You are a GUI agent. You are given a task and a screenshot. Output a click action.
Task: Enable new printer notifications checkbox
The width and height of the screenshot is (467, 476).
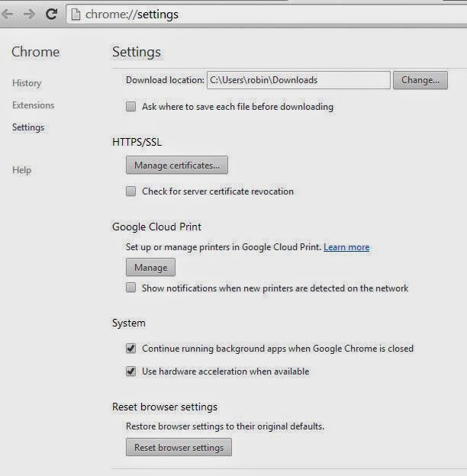tap(131, 288)
